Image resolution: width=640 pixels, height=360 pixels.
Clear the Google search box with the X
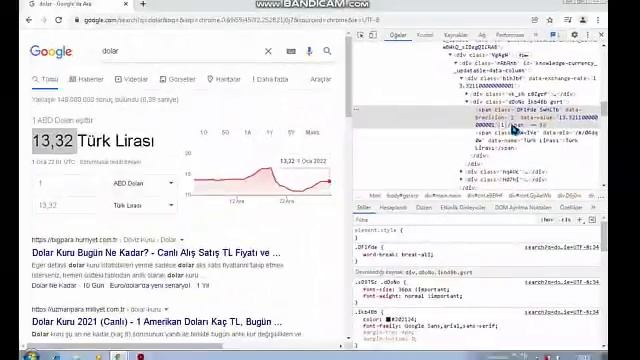(x=268, y=51)
